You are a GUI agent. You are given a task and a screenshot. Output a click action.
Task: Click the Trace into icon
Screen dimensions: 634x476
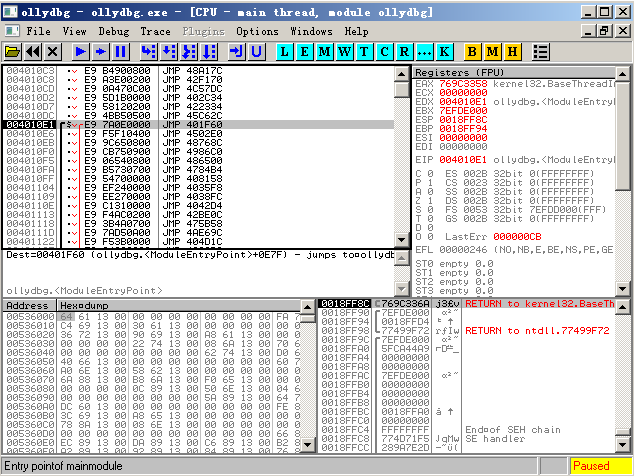point(189,52)
